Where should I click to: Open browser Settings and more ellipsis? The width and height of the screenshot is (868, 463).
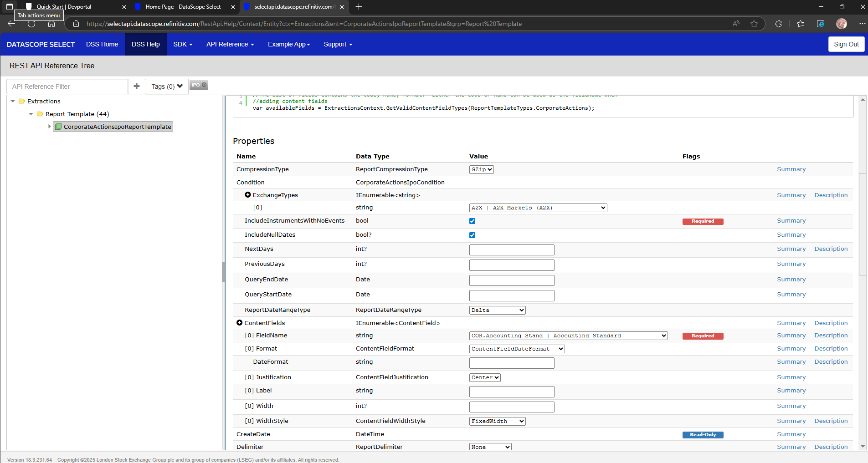pyautogui.click(x=862, y=24)
